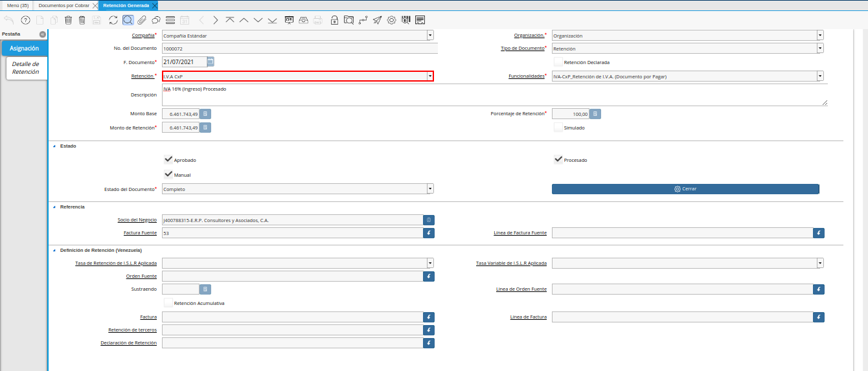Open the Organización dropdown
The height and width of the screenshot is (371, 868).
[820, 36]
